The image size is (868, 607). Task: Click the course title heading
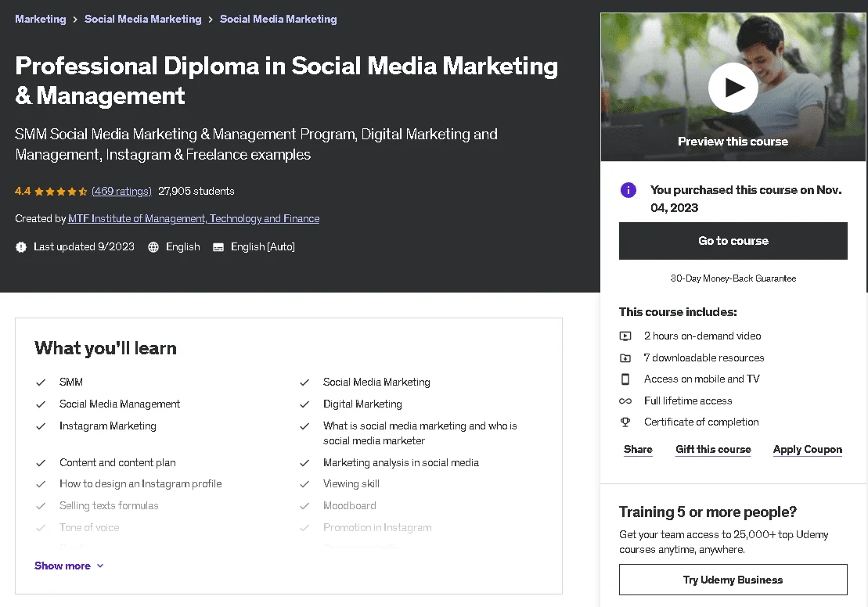click(x=286, y=81)
